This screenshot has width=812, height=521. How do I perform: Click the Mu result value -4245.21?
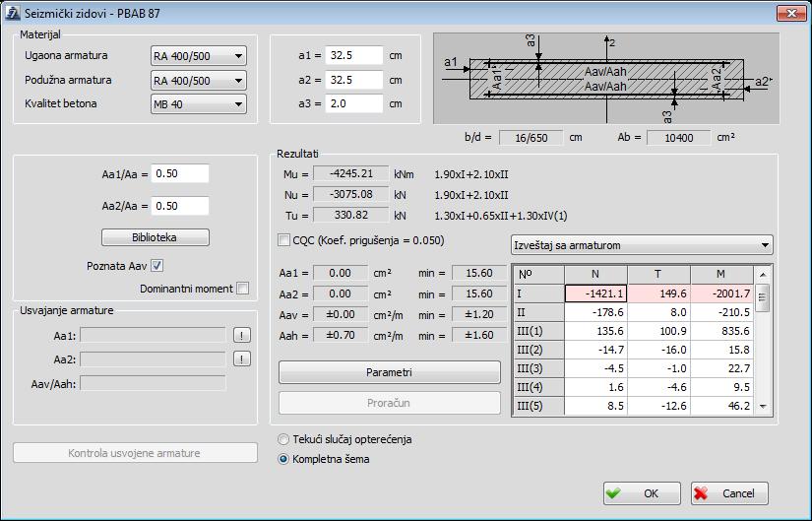351,173
